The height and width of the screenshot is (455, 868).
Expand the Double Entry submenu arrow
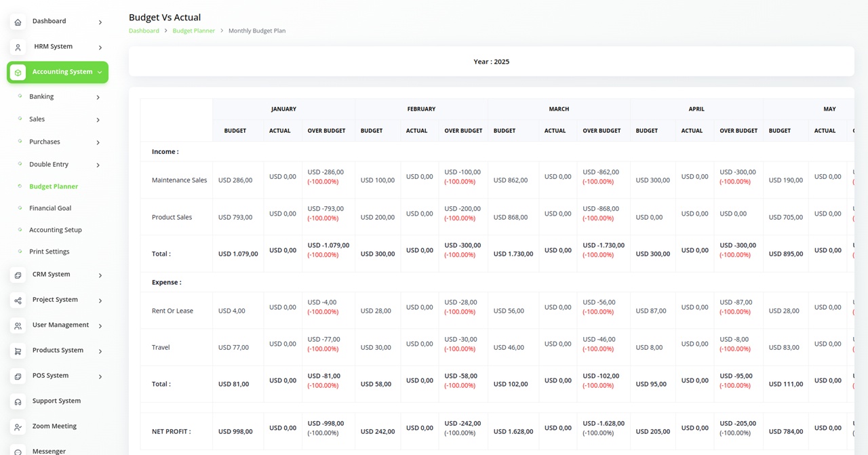(x=98, y=165)
